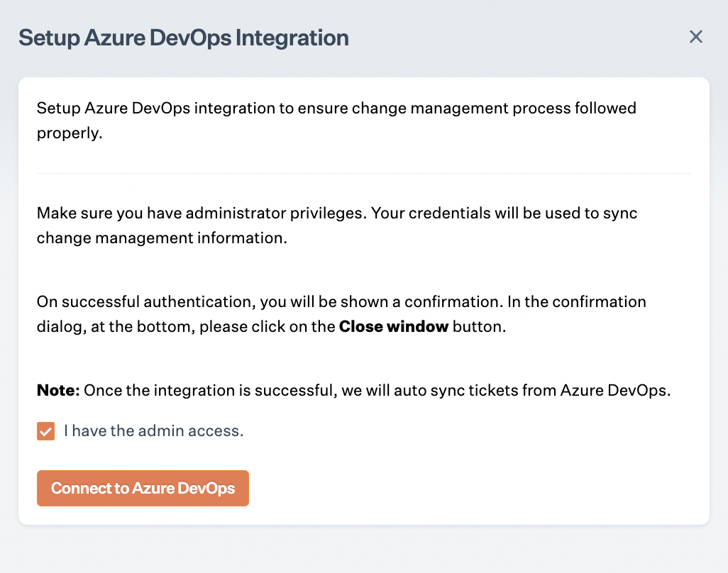
Task: Click the word "properly." in the intro
Action: (x=70, y=133)
